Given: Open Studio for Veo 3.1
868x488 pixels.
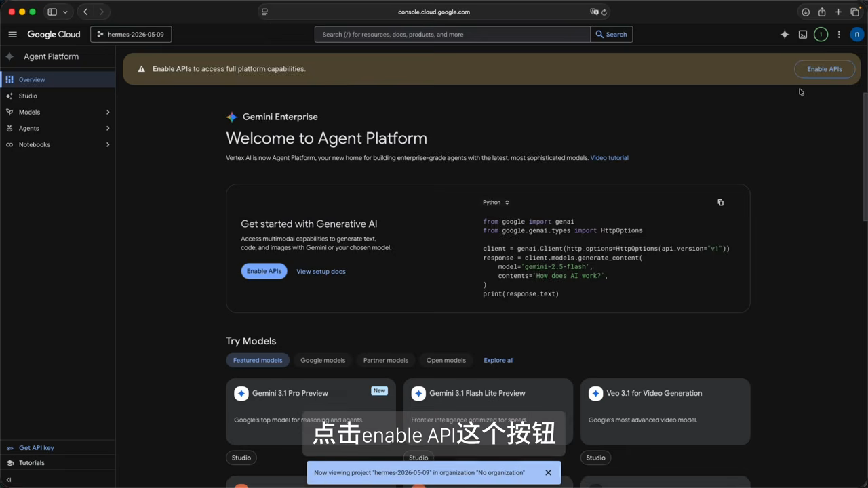Looking at the screenshot, I should (x=595, y=457).
